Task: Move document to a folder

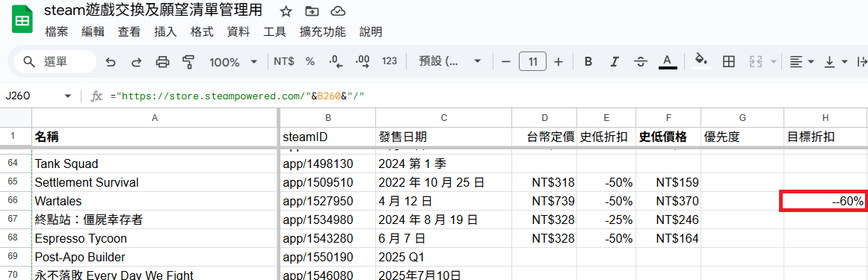Action: coord(313,11)
